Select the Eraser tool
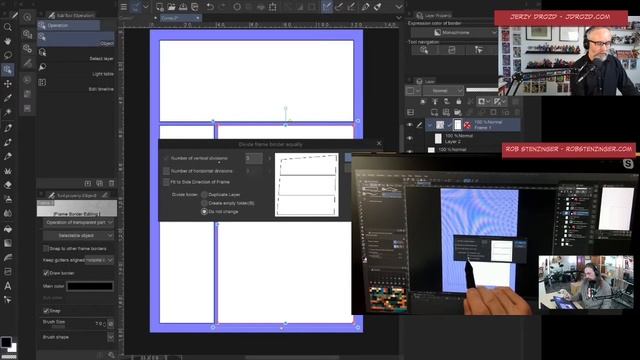 coord(7,185)
